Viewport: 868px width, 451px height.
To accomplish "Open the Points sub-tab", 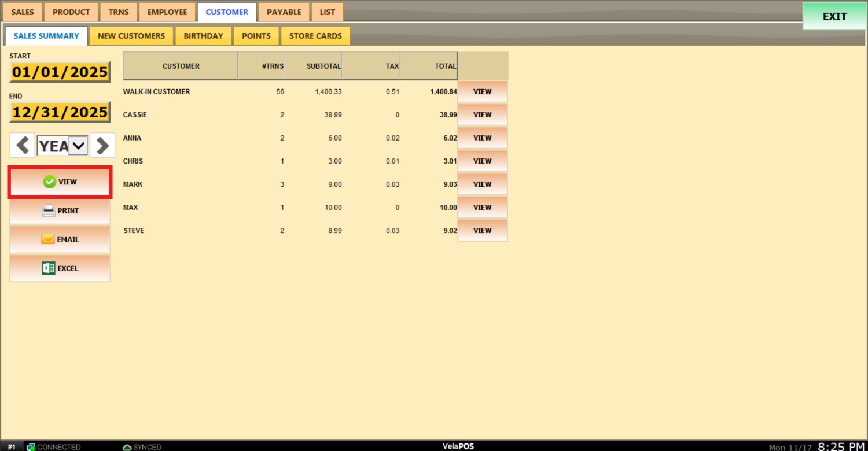I will pyautogui.click(x=256, y=36).
